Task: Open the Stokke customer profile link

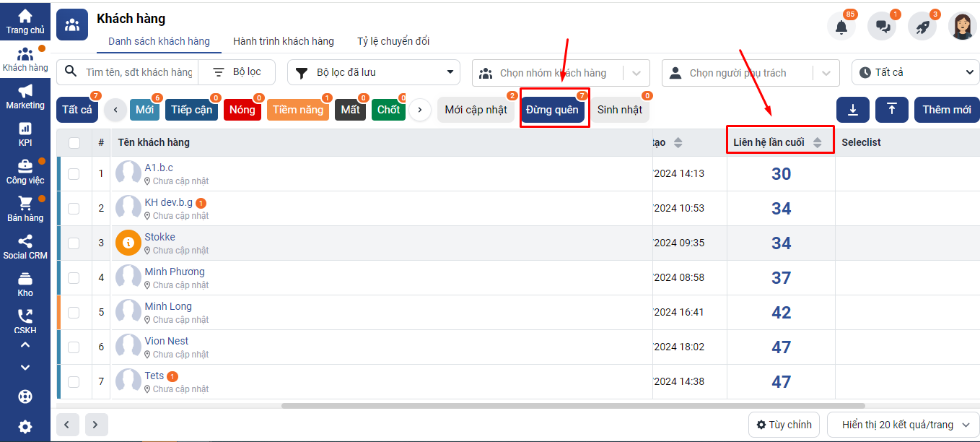Action: point(159,236)
